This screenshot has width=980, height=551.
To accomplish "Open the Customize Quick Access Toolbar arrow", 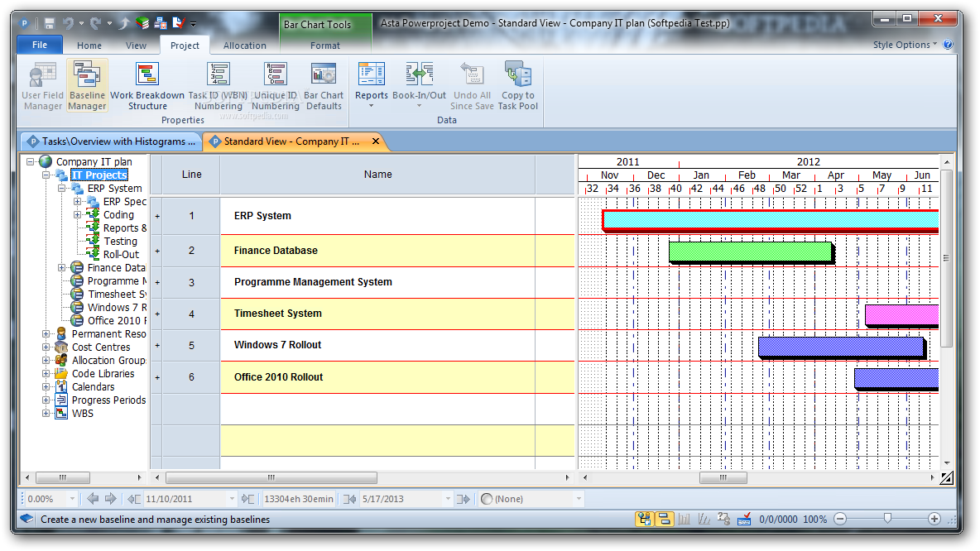I will [194, 24].
